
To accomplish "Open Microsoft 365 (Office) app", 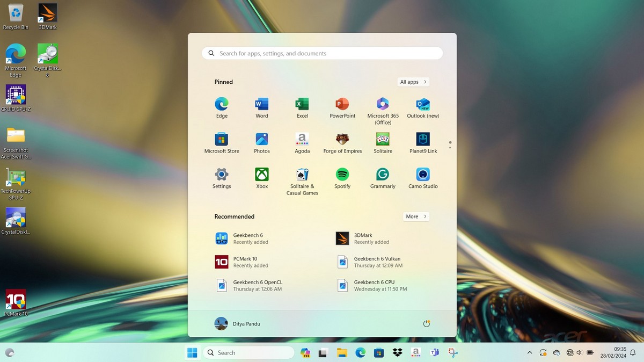I will pyautogui.click(x=383, y=111).
